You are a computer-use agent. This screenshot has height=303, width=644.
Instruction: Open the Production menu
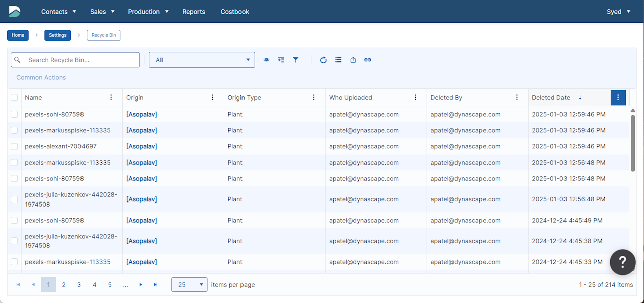(x=148, y=12)
